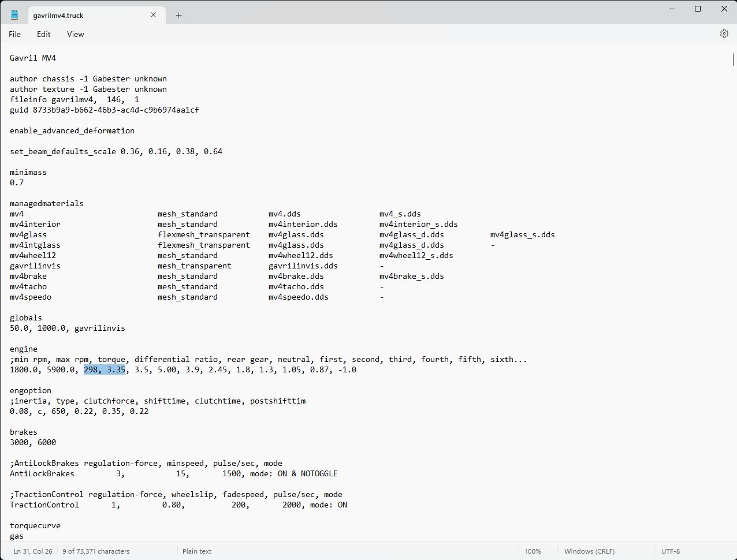Open the File menu

tap(14, 34)
